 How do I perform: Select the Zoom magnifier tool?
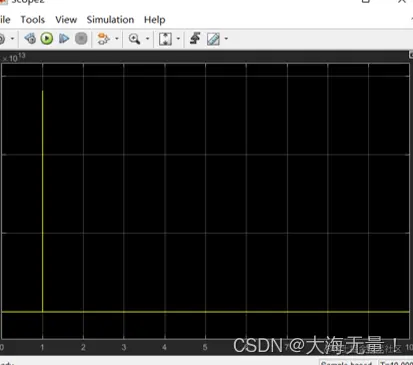point(134,39)
